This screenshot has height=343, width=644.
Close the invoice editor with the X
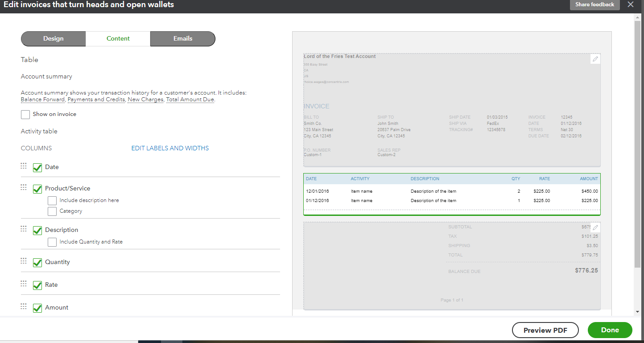(631, 4)
